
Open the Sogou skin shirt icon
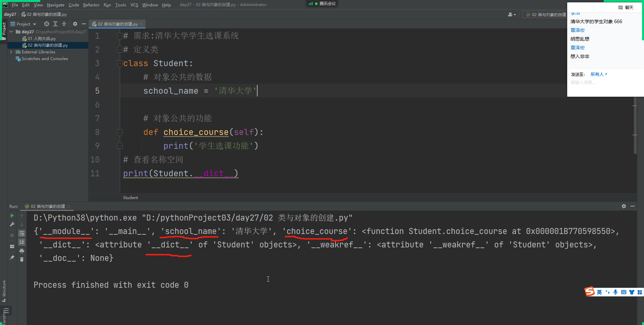[x=632, y=292]
